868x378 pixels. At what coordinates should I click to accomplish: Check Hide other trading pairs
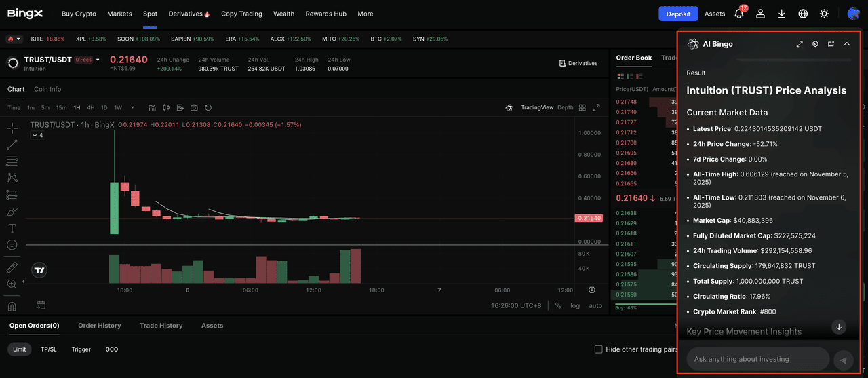tap(598, 349)
